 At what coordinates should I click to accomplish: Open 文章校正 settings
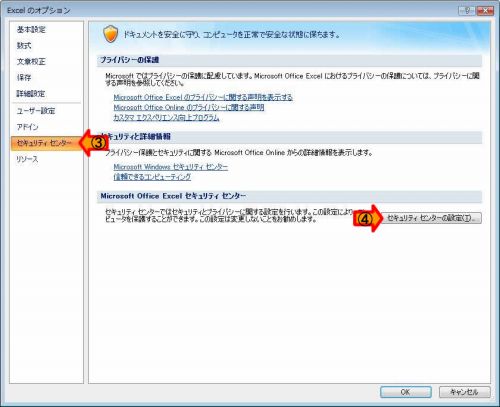(31, 62)
